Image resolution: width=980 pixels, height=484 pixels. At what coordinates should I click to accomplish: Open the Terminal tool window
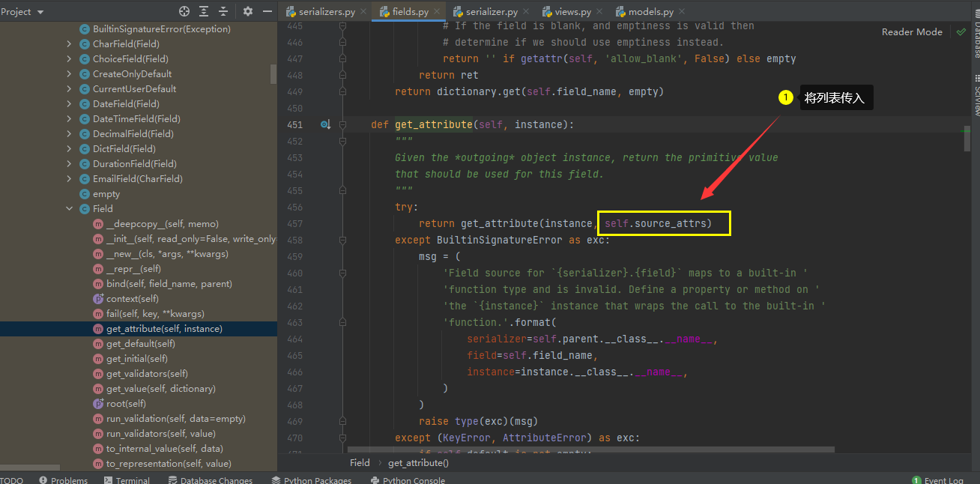coord(126,480)
